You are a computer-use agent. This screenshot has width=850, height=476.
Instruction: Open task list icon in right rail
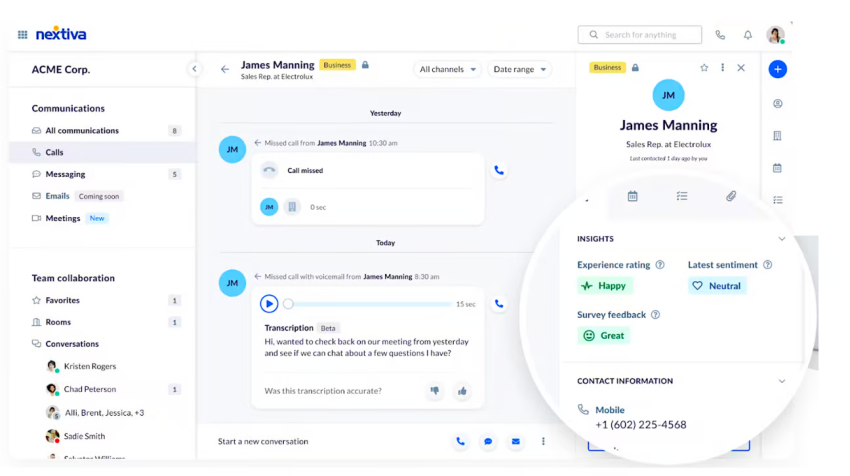(777, 200)
